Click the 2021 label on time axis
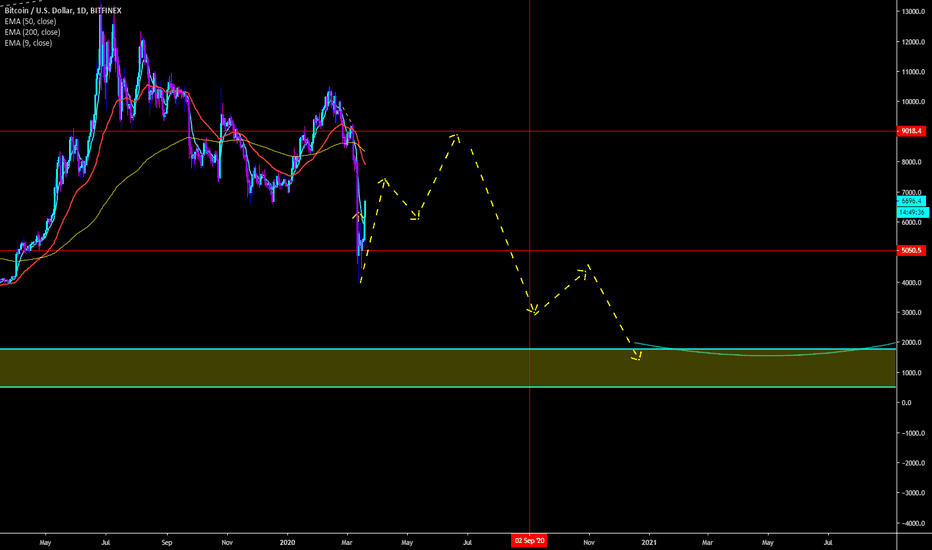 pos(649,542)
